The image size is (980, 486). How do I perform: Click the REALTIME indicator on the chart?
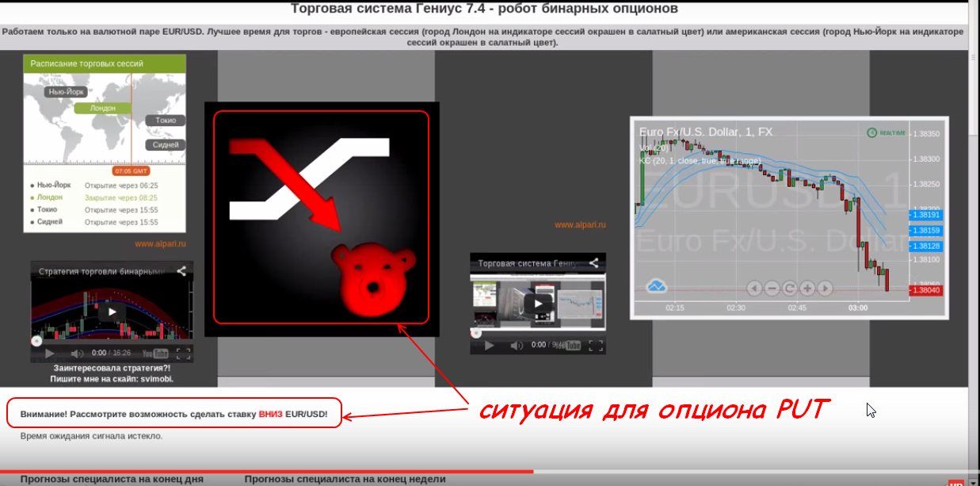point(886,133)
